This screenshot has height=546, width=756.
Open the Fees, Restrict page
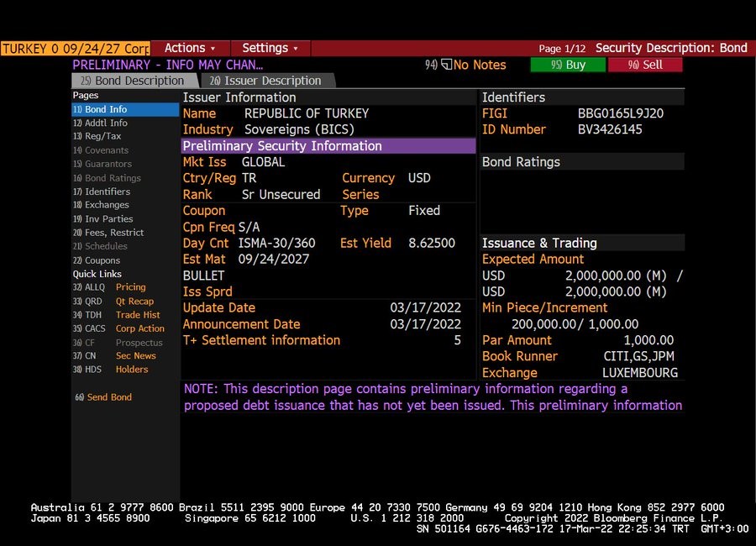pyautogui.click(x=108, y=233)
